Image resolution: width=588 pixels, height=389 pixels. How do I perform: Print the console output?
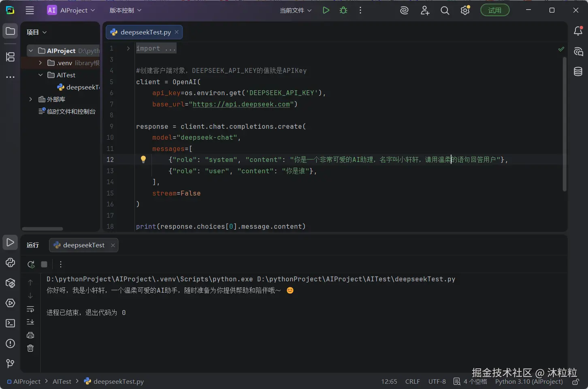click(30, 335)
